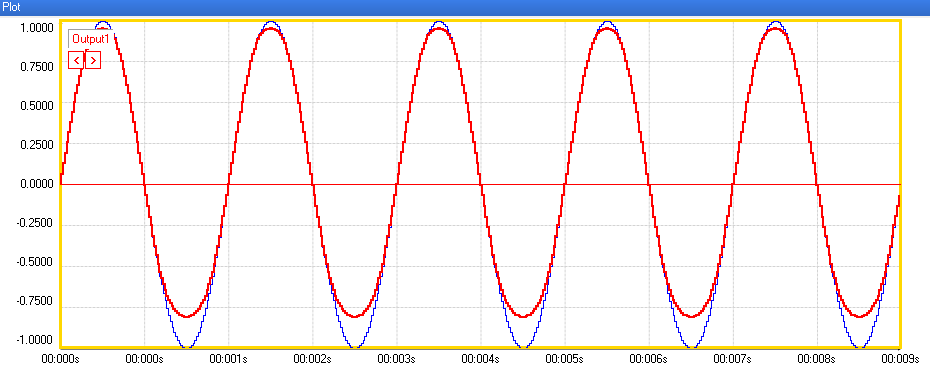Click the 00:001s time axis label
Image resolution: width=930 pixels, height=369 pixels.
[228, 360]
